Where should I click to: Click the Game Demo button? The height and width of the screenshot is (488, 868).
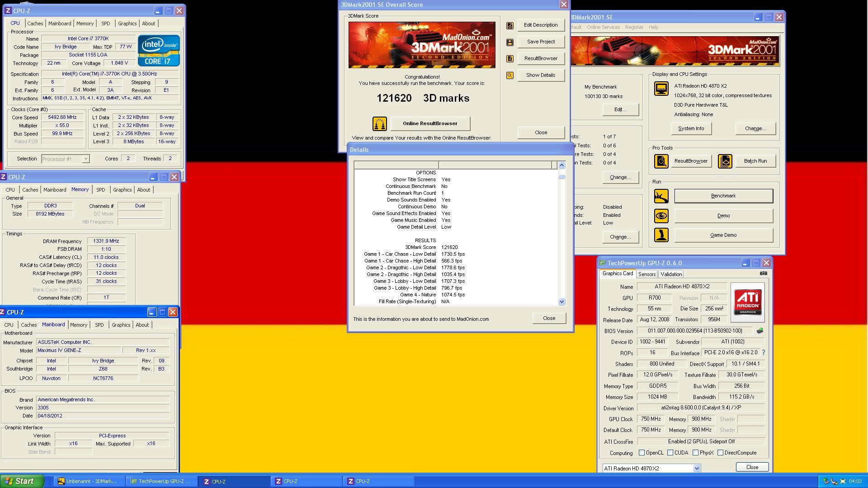pyautogui.click(x=723, y=235)
